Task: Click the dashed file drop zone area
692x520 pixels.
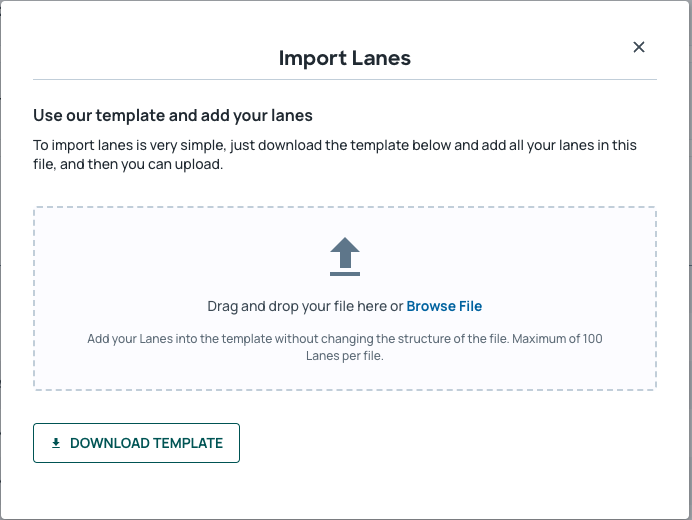Action: pyautogui.click(x=345, y=298)
